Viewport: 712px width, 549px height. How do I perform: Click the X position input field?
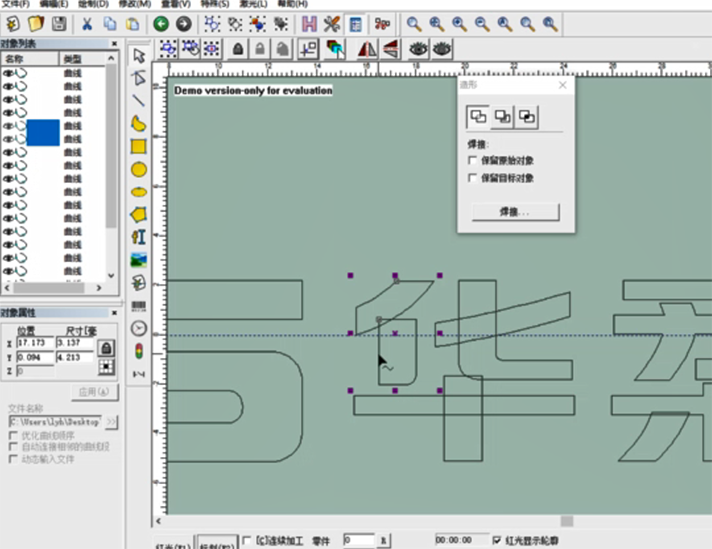point(36,344)
